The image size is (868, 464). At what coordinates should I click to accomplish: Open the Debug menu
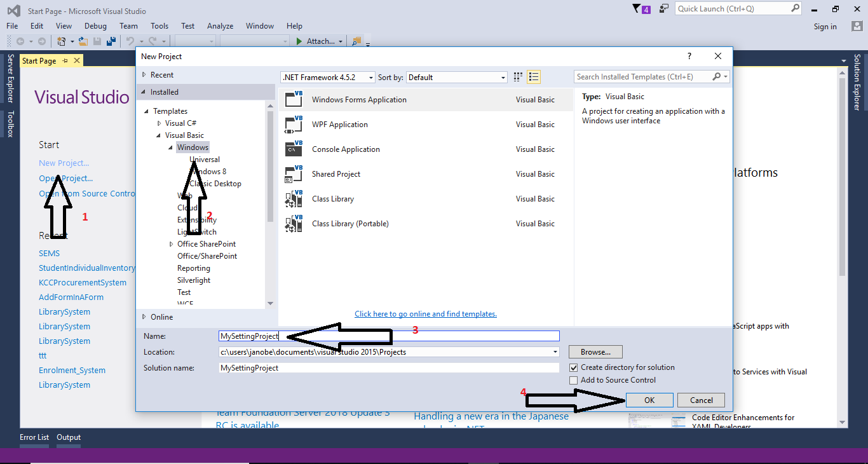[x=95, y=26]
